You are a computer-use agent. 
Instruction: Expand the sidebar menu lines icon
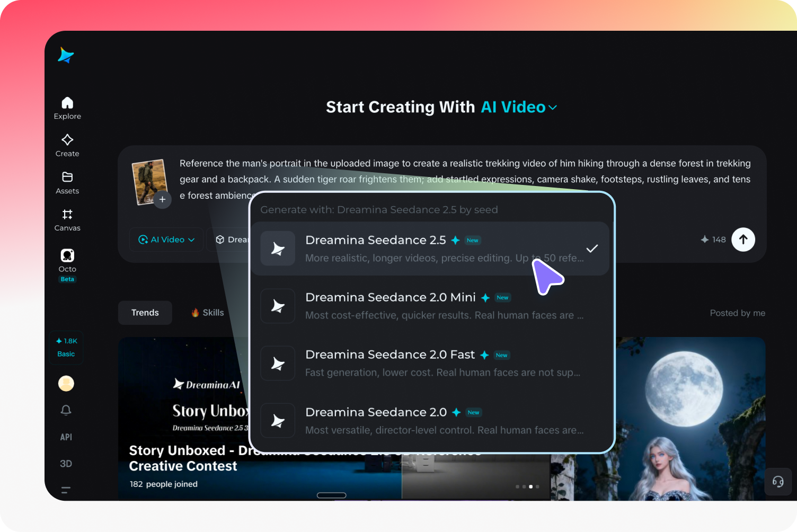(66, 490)
